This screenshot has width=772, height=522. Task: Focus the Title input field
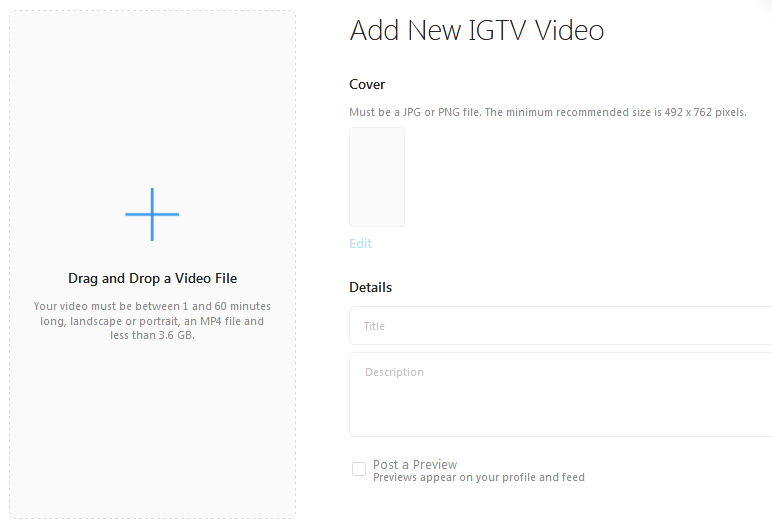pos(560,326)
